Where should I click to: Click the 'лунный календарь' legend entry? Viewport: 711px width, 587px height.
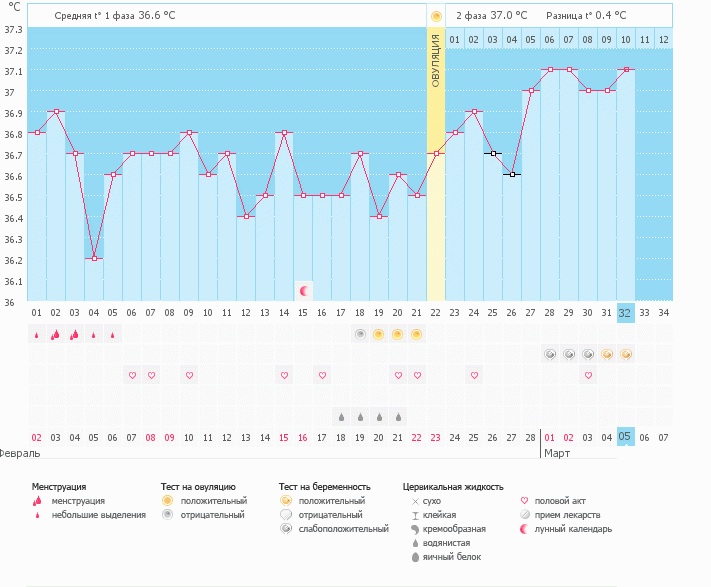(x=573, y=529)
